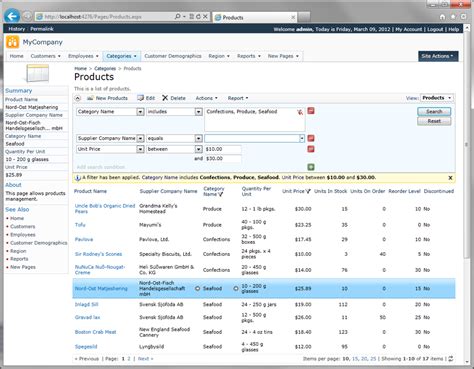474x369 pixels.
Task: Click the Categories breadcrumb link
Action: pos(105,69)
